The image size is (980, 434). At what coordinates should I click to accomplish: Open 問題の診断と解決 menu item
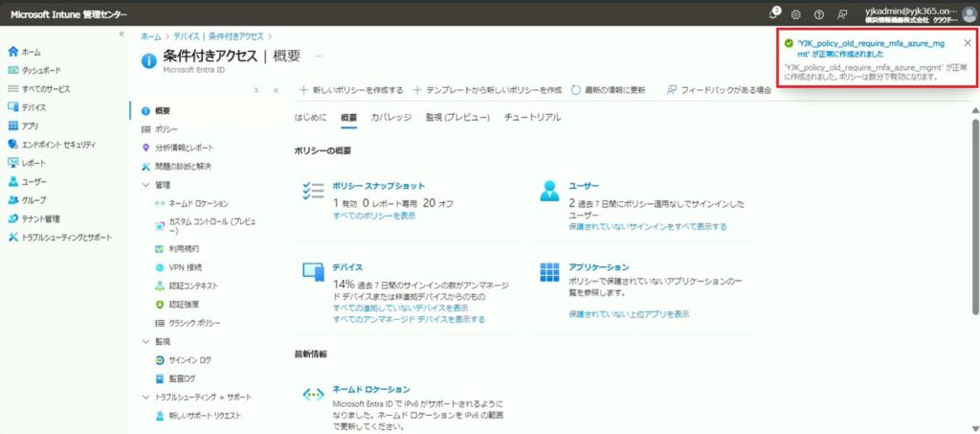point(176,167)
